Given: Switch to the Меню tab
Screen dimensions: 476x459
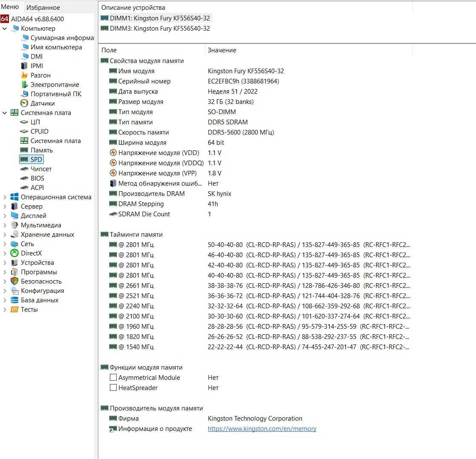Looking at the screenshot, I should pyautogui.click(x=10, y=7).
